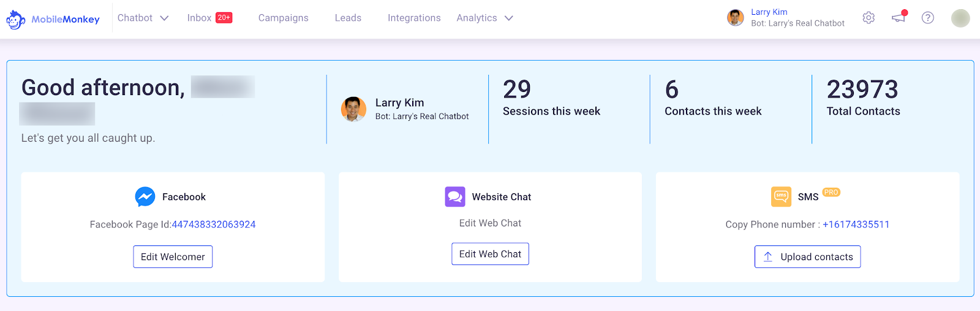
Task: Expand the Chatbot dropdown menu
Action: click(143, 18)
